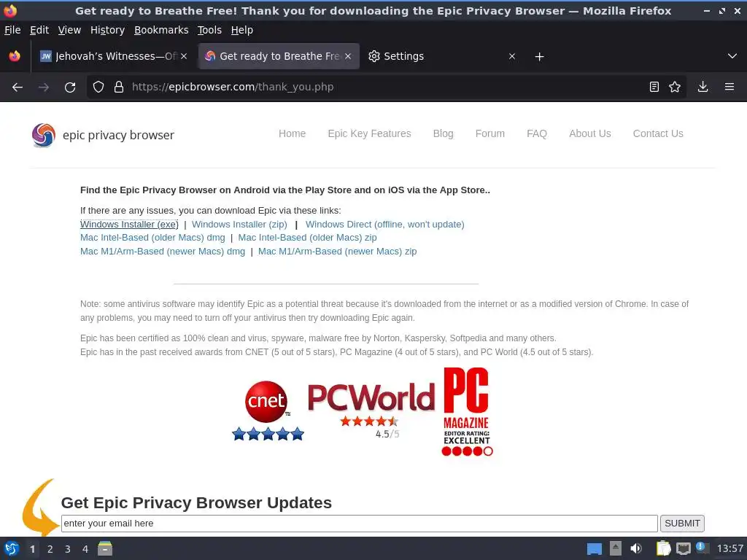Click the Epic privacy browser logo
Viewport: 747px width, 560px height.
[x=103, y=135]
